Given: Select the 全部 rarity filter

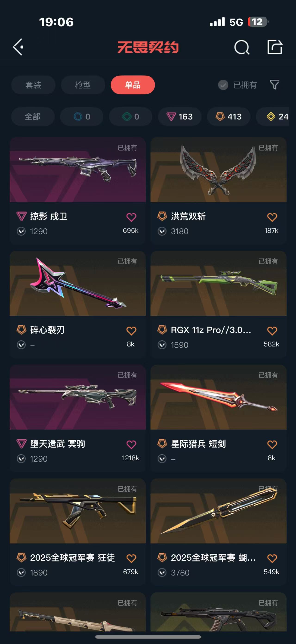Looking at the screenshot, I should [x=33, y=116].
